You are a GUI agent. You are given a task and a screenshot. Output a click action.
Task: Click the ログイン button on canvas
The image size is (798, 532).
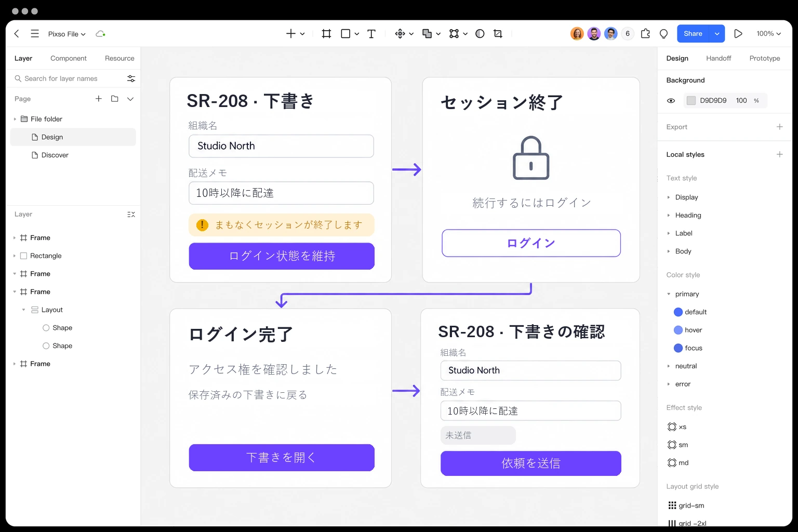531,243
